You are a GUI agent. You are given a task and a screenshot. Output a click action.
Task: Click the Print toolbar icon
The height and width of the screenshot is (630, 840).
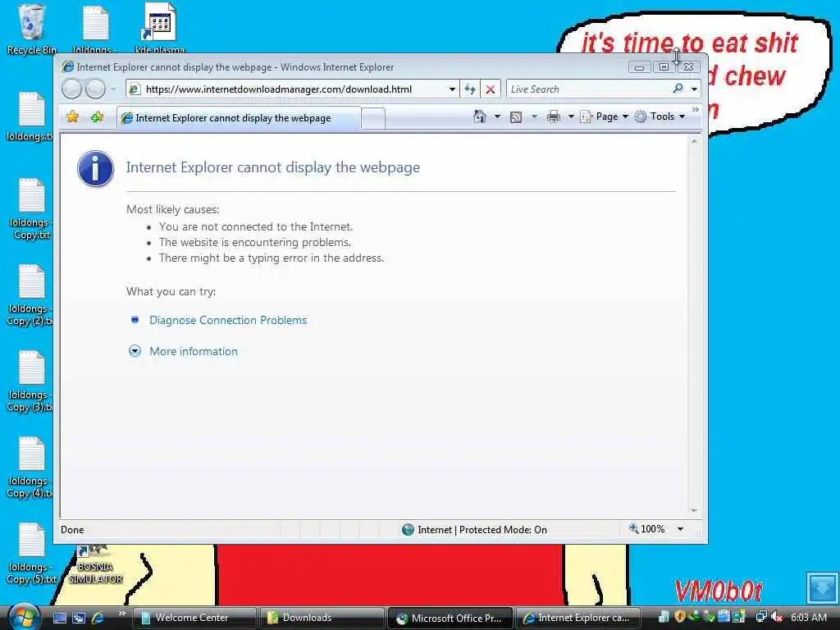pos(554,116)
